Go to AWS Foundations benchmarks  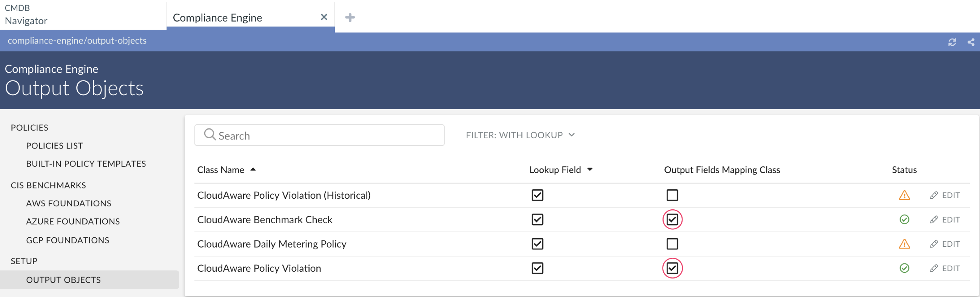point(68,203)
